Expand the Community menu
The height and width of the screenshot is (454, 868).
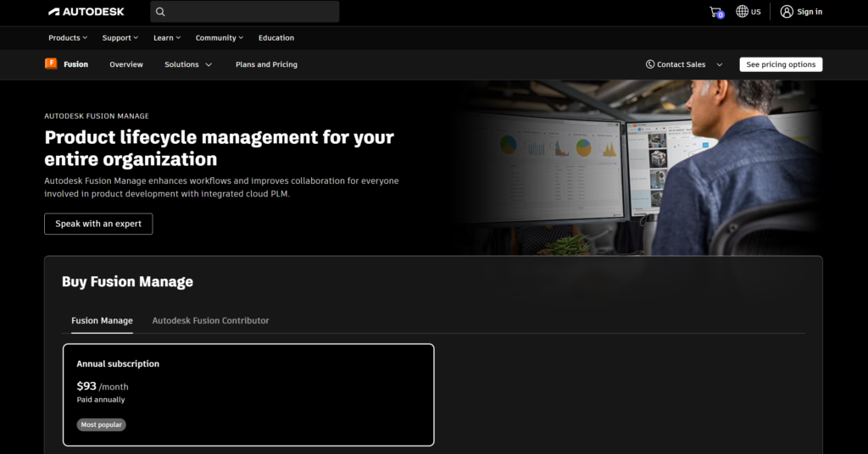coord(219,38)
